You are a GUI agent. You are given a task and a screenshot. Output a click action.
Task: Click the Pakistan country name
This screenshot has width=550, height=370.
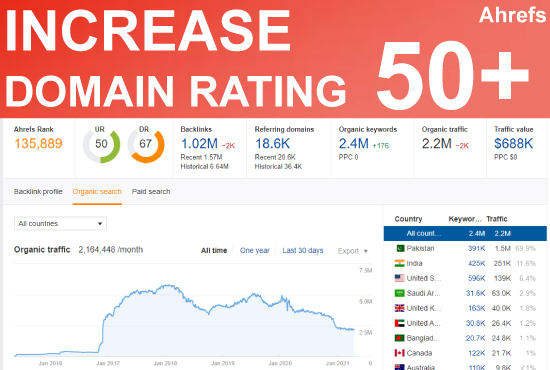(420, 248)
